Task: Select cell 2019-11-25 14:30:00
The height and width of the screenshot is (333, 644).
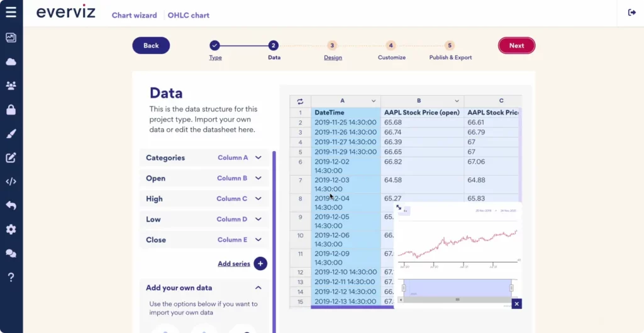Action: (346, 123)
